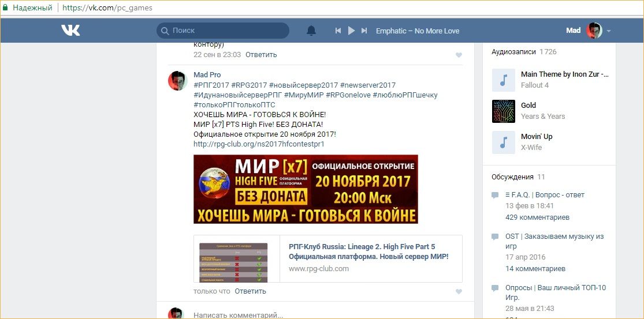The width and height of the screenshot is (644, 319).
Task: Click F.A.Q. discussion bubble icon
Action: coord(496,195)
